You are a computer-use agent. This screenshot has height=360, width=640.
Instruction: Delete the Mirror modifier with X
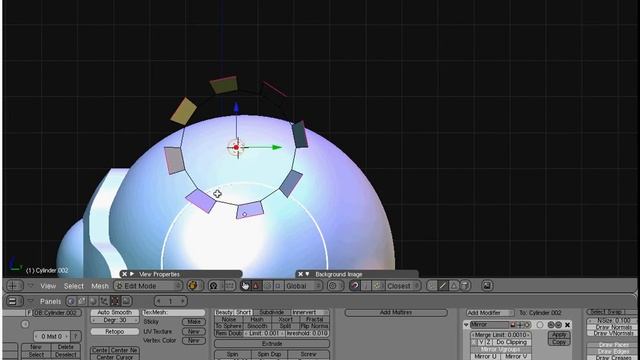567,325
